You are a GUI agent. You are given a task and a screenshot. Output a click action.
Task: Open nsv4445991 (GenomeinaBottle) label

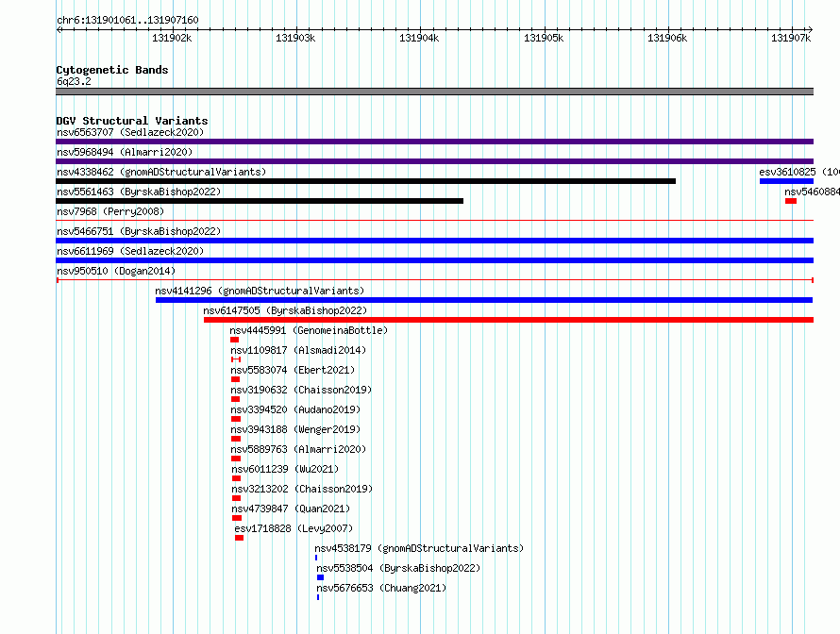click(x=309, y=330)
